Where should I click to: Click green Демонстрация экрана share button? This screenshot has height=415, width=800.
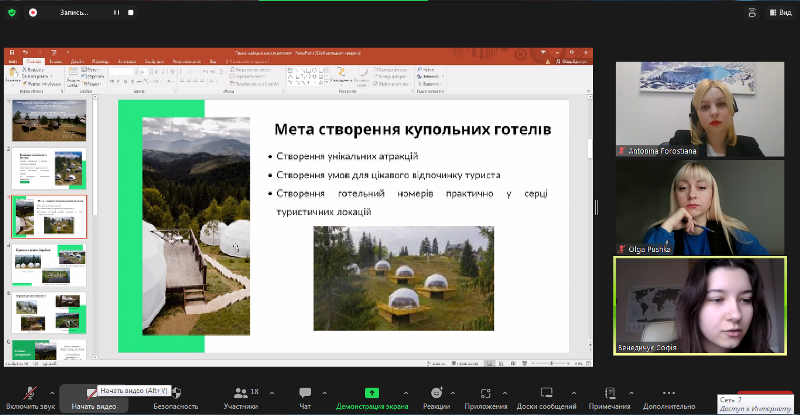tap(371, 394)
